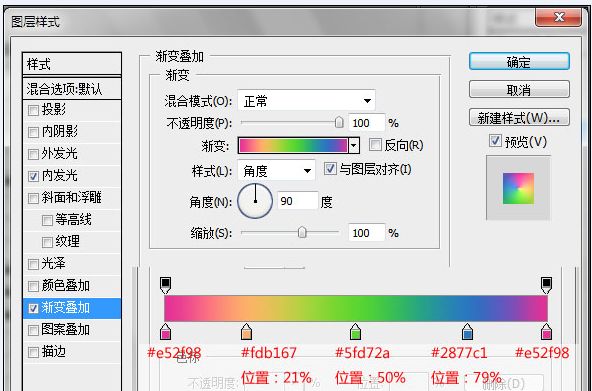The width and height of the screenshot is (592, 391).
Task: Click the 确定 button
Action: click(519, 62)
